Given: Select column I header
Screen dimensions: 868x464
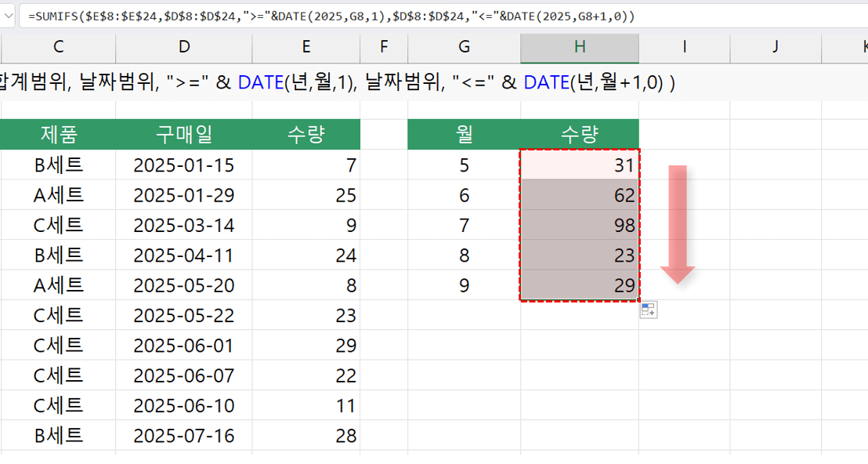Looking at the screenshot, I should pyautogui.click(x=684, y=47).
